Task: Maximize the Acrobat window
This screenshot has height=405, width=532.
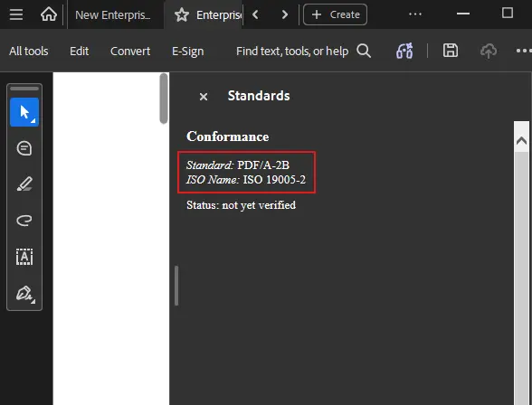Action: (508, 14)
